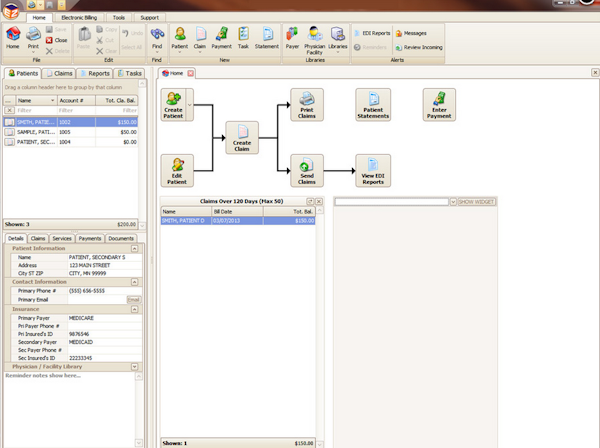Viewport: 600px width, 448px height.
Task: Open the Enter Payment icon
Action: (438, 104)
